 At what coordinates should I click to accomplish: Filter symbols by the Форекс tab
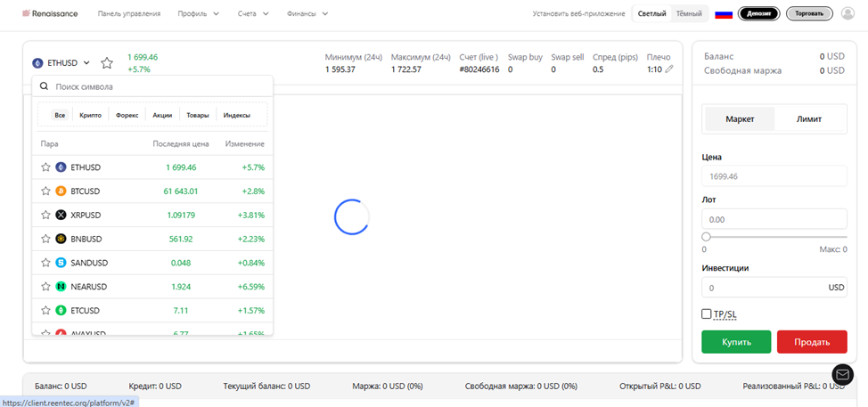pyautogui.click(x=127, y=116)
